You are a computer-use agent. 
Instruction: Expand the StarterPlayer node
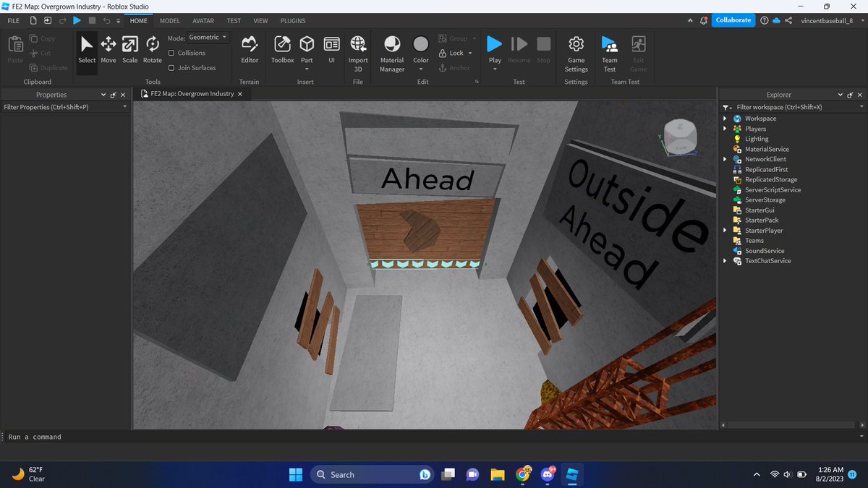(726, 230)
